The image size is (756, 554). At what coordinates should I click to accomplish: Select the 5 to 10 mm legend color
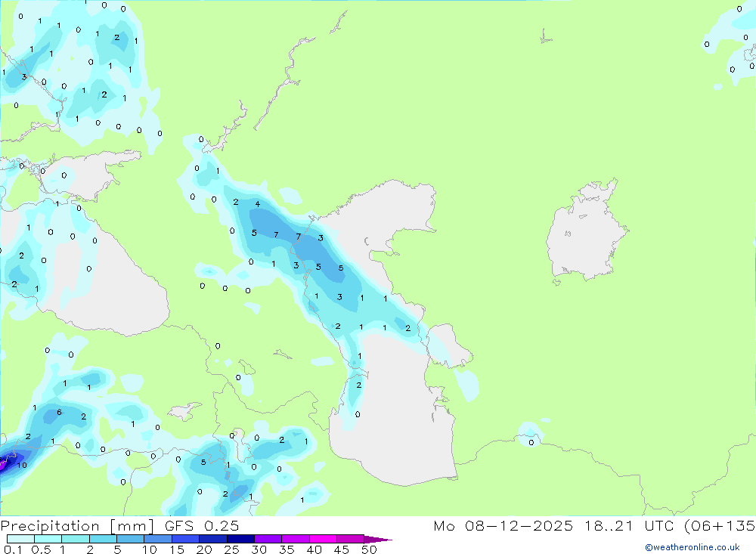coord(130,539)
